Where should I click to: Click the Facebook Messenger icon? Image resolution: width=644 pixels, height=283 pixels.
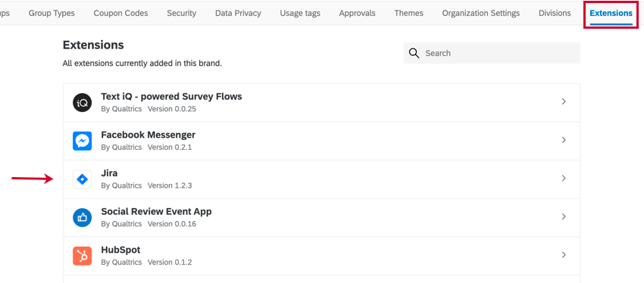pos(82,141)
